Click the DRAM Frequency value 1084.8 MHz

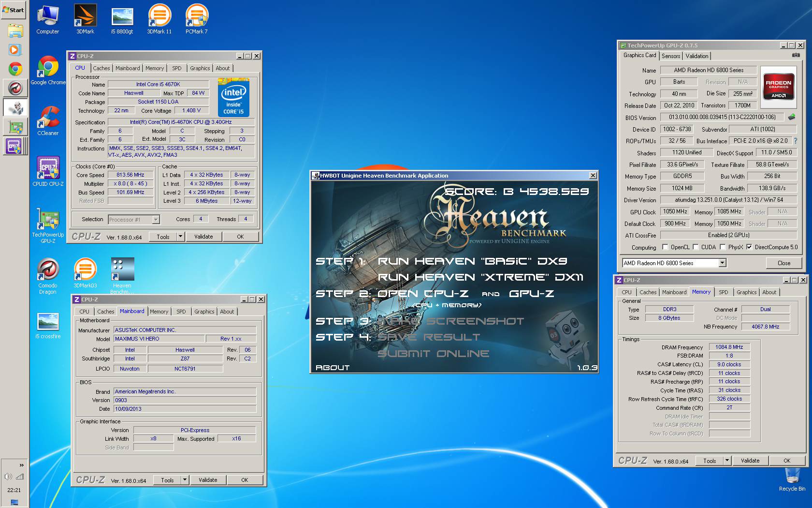click(x=729, y=347)
